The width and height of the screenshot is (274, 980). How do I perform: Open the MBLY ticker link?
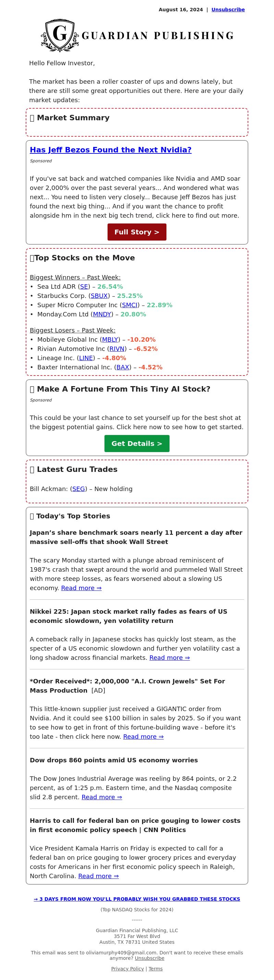click(110, 339)
